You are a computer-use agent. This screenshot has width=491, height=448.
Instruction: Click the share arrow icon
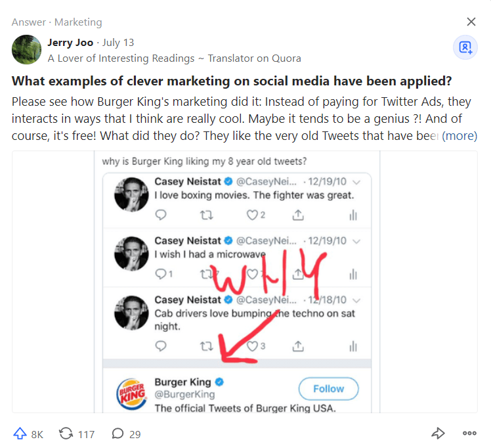(438, 434)
